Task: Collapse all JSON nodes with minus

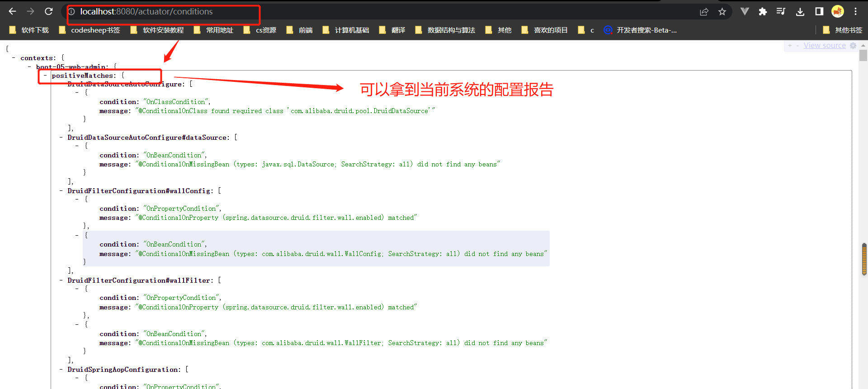Action: click(797, 46)
